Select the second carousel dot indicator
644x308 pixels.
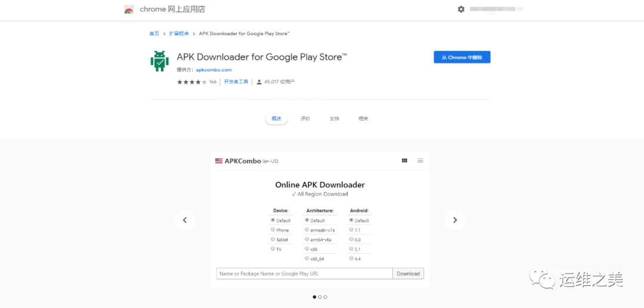tap(320, 297)
